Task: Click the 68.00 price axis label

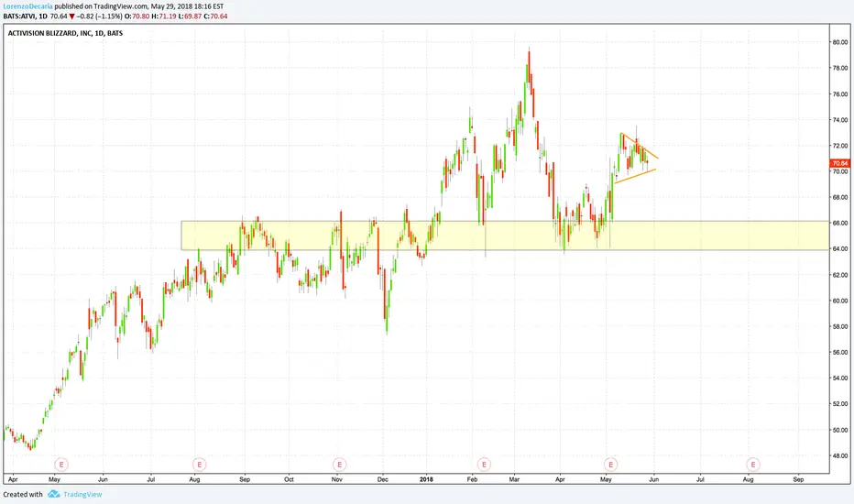Action: [840, 197]
